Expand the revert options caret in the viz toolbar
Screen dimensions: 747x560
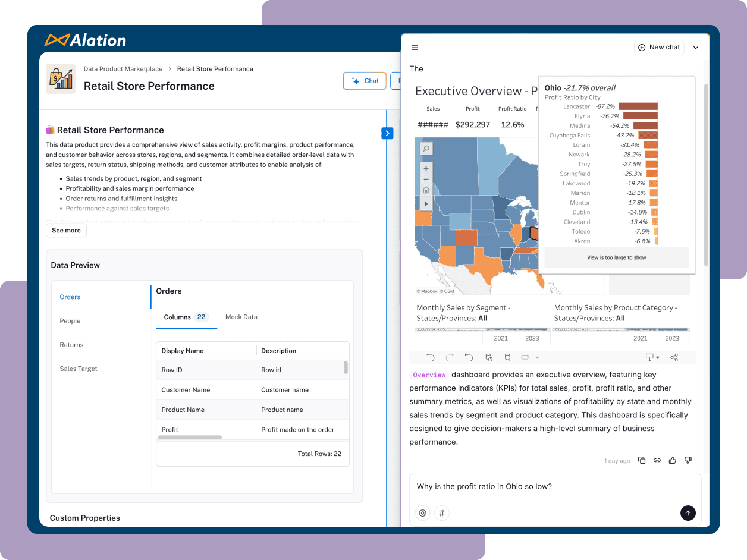tap(537, 357)
